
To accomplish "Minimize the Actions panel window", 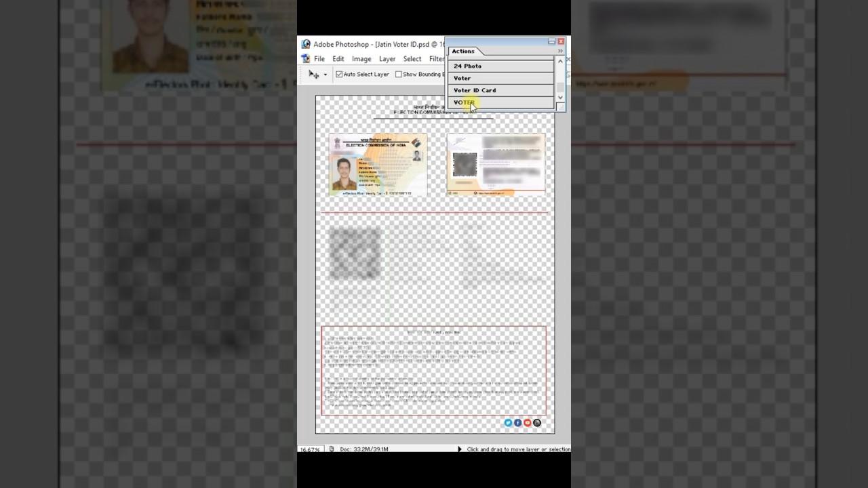I will (x=551, y=41).
